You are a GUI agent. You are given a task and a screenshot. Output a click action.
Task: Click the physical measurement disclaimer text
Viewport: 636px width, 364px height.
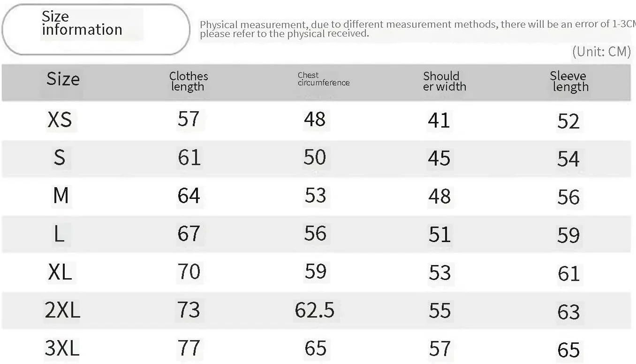pyautogui.click(x=413, y=29)
